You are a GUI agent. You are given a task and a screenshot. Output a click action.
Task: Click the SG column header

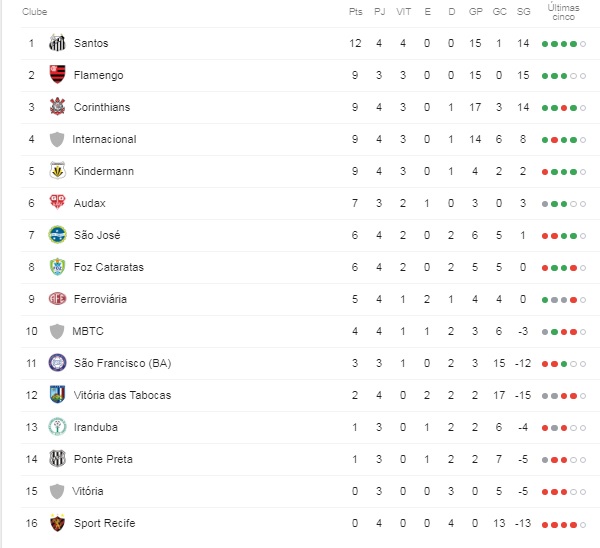523,12
